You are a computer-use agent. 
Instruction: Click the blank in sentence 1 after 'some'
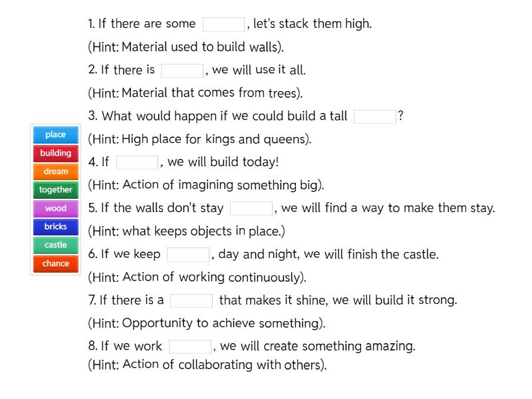tap(224, 25)
